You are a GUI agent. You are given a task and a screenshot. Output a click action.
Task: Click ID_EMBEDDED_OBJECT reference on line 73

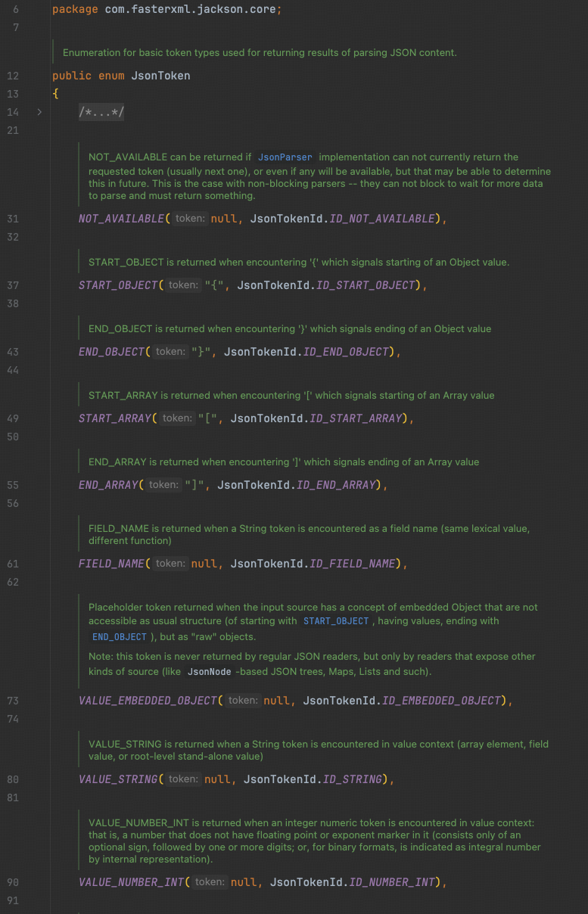point(441,701)
